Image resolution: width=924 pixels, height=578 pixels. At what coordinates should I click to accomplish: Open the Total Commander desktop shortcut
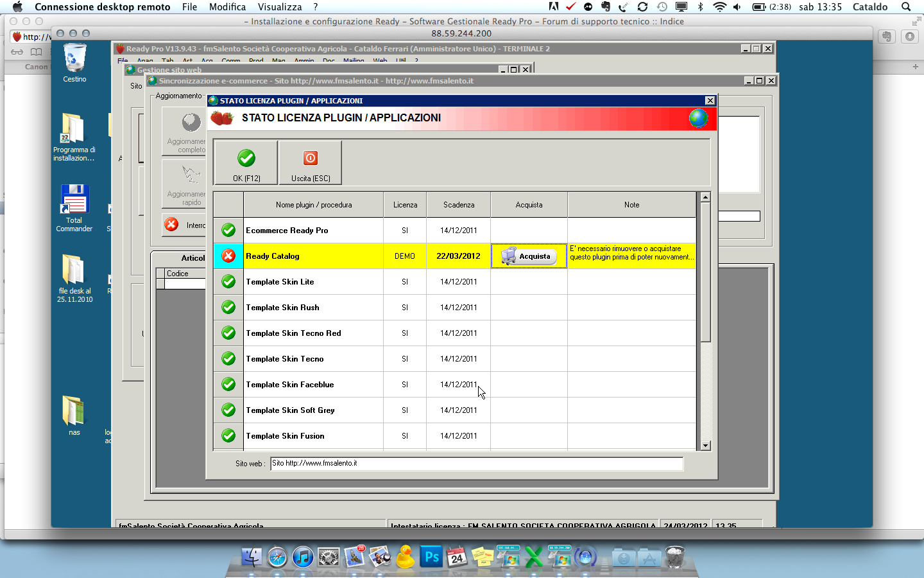(74, 208)
